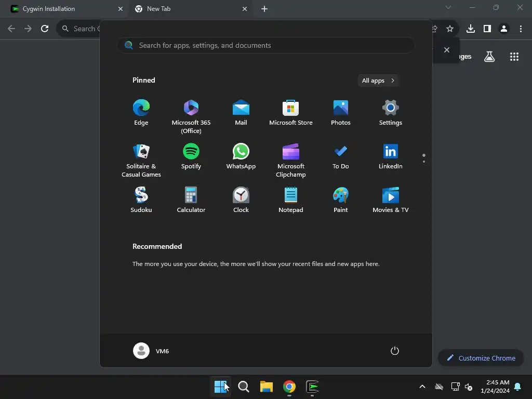Open WhatsApp

241,156
